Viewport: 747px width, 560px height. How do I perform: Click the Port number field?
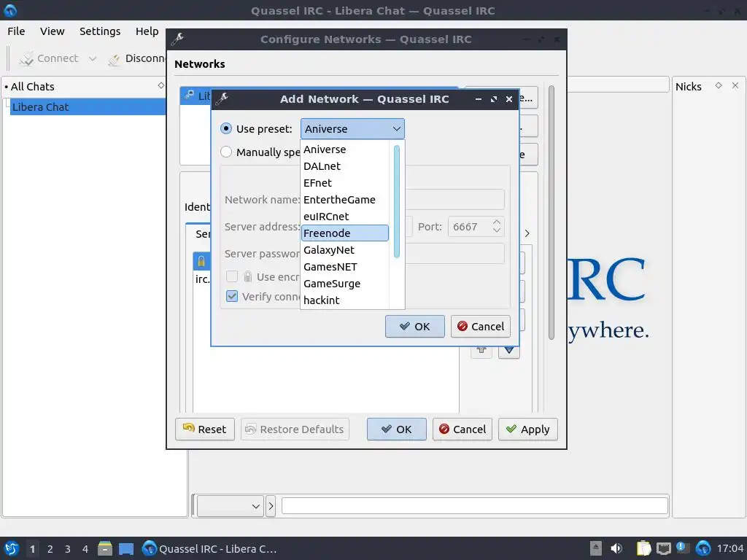[470, 227]
